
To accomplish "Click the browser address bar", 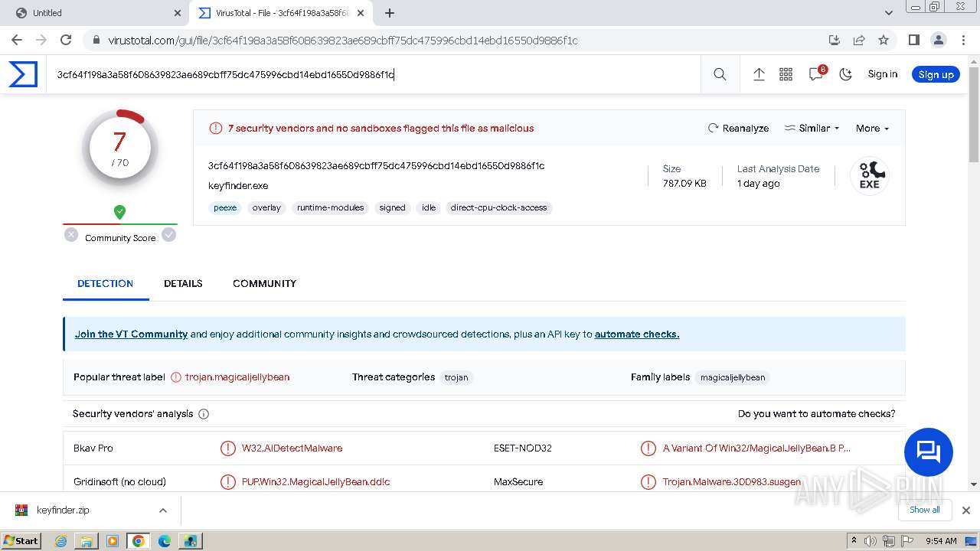I will 459,40.
